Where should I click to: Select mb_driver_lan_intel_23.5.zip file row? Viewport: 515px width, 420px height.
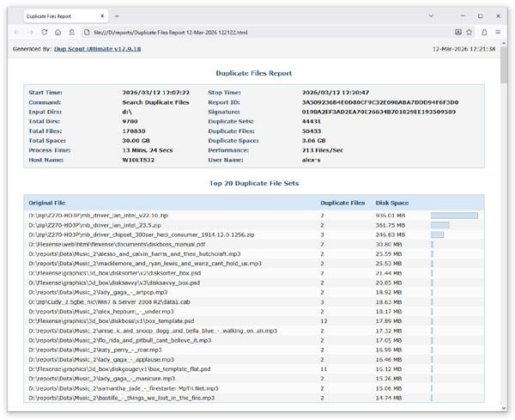(253, 225)
